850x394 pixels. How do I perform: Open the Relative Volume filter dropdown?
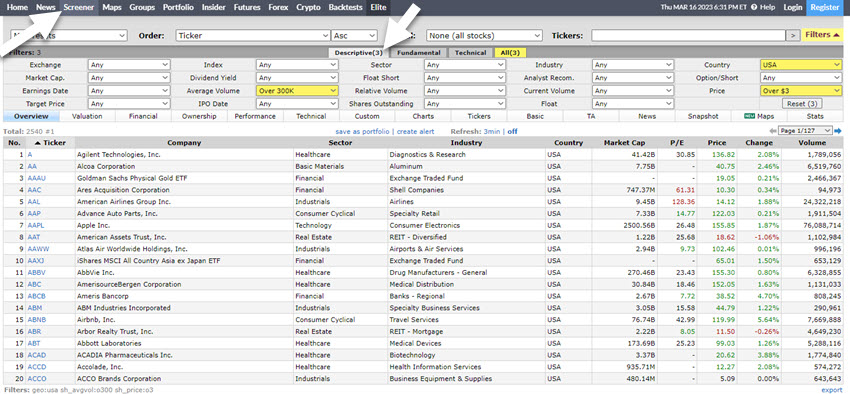coord(465,91)
